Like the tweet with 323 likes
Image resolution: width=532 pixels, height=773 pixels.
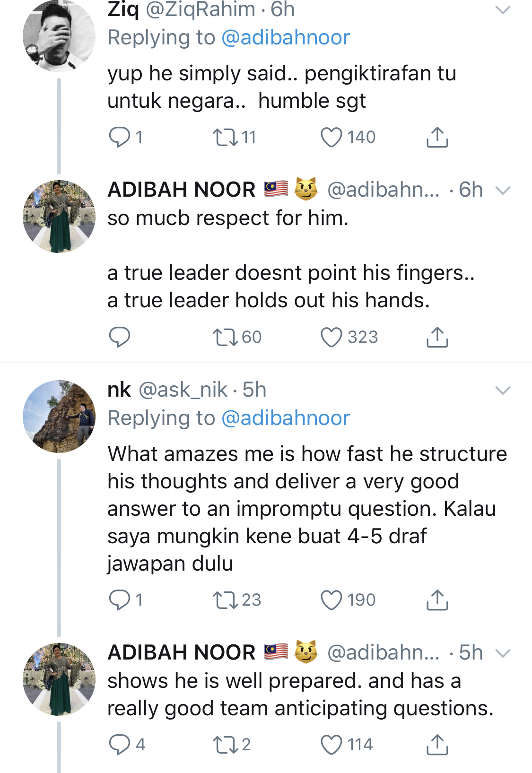click(x=331, y=337)
